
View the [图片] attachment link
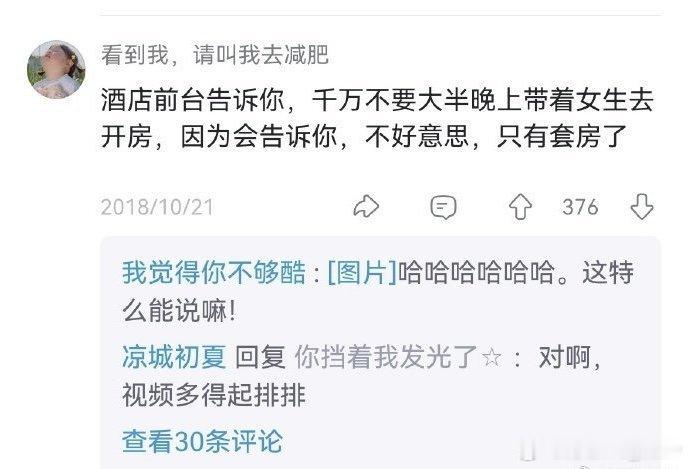click(x=362, y=272)
